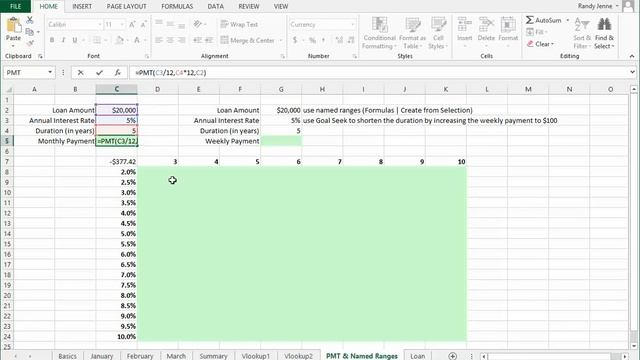Click the Cut scissors icon
Viewport: 640px width, 360px height.
[30, 20]
